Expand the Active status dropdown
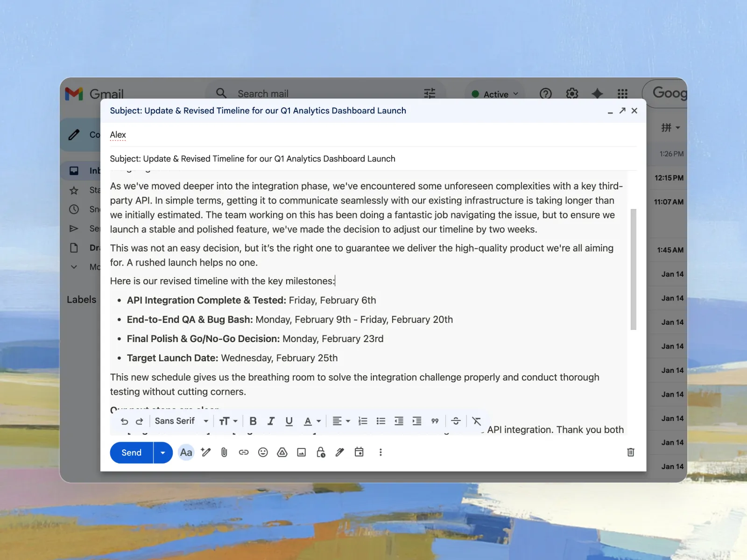 coord(495,94)
